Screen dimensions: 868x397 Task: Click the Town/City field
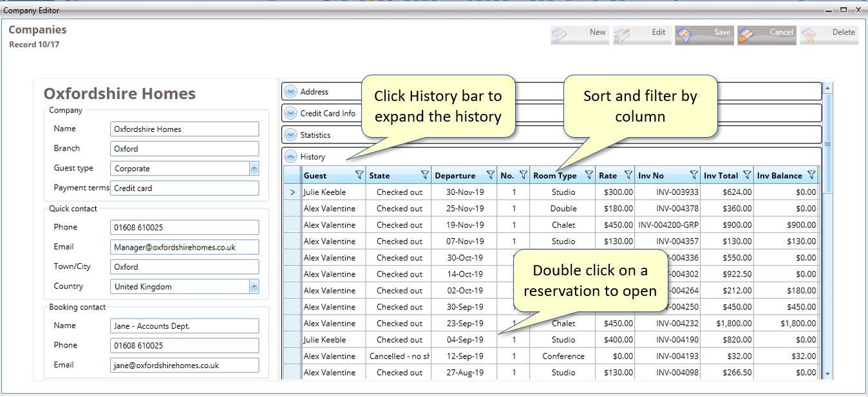click(185, 267)
